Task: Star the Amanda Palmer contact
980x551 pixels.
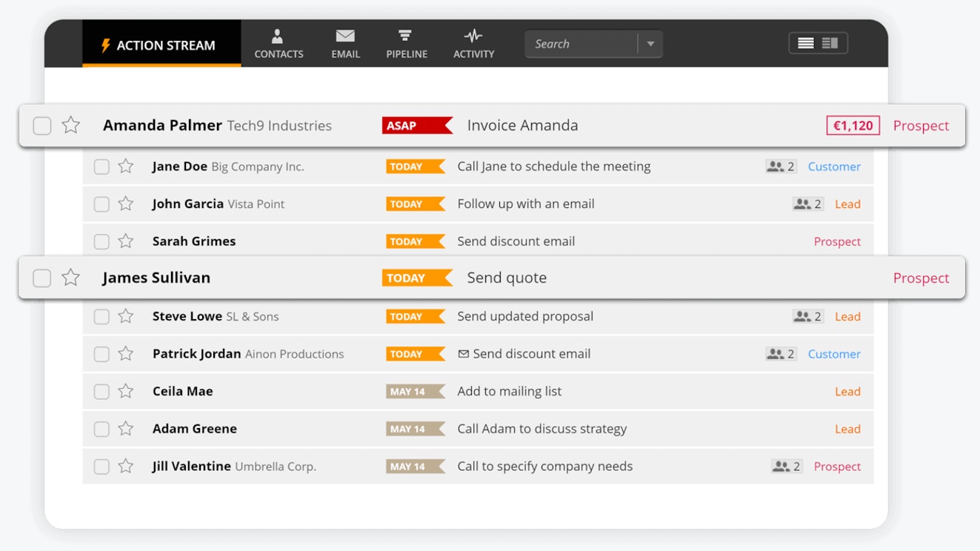Action: pyautogui.click(x=71, y=125)
